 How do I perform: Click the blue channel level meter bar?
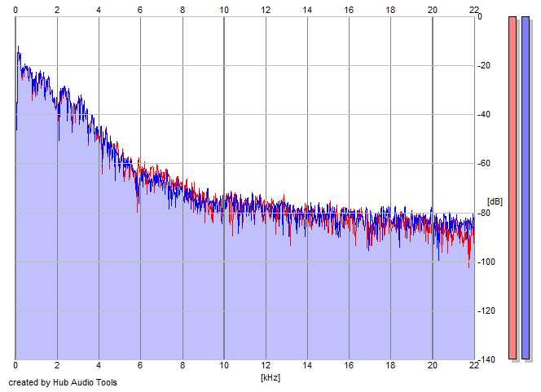(x=526, y=187)
